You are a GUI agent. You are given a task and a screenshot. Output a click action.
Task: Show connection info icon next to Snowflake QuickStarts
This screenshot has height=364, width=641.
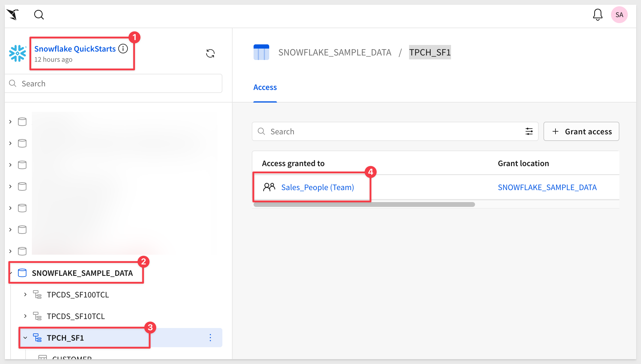tap(123, 49)
